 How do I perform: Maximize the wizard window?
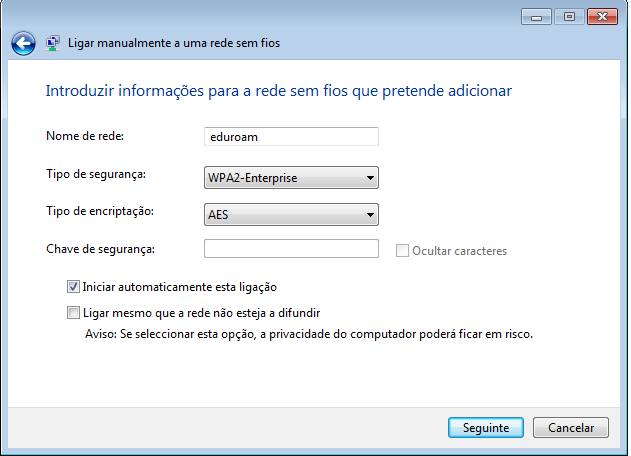[x=569, y=17]
